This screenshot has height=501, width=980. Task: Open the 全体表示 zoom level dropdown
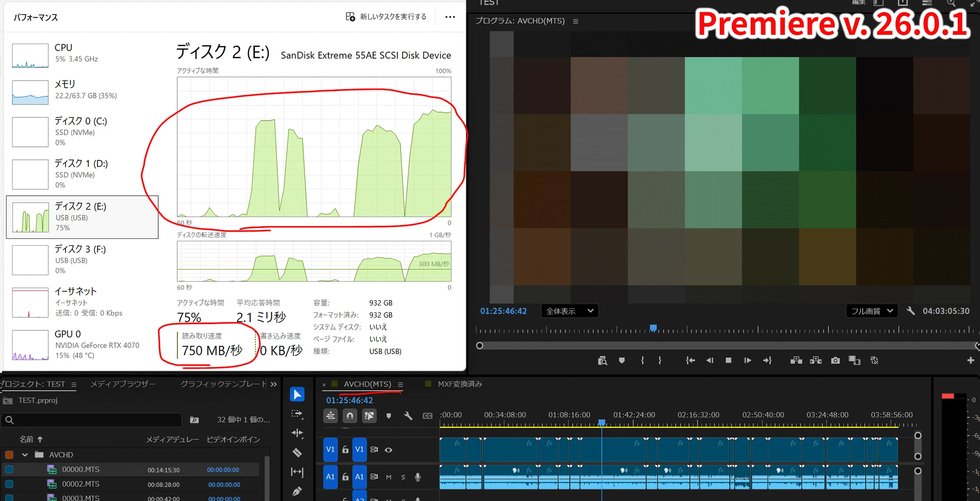click(570, 311)
